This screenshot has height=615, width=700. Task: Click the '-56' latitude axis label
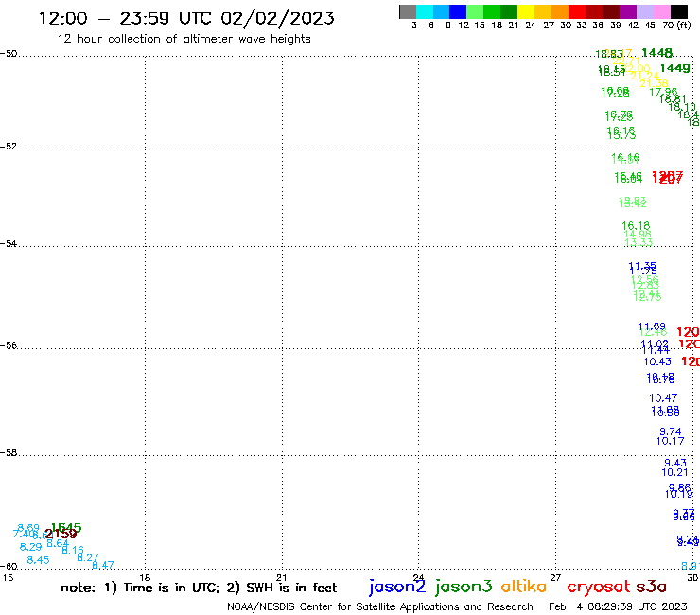[9, 345]
